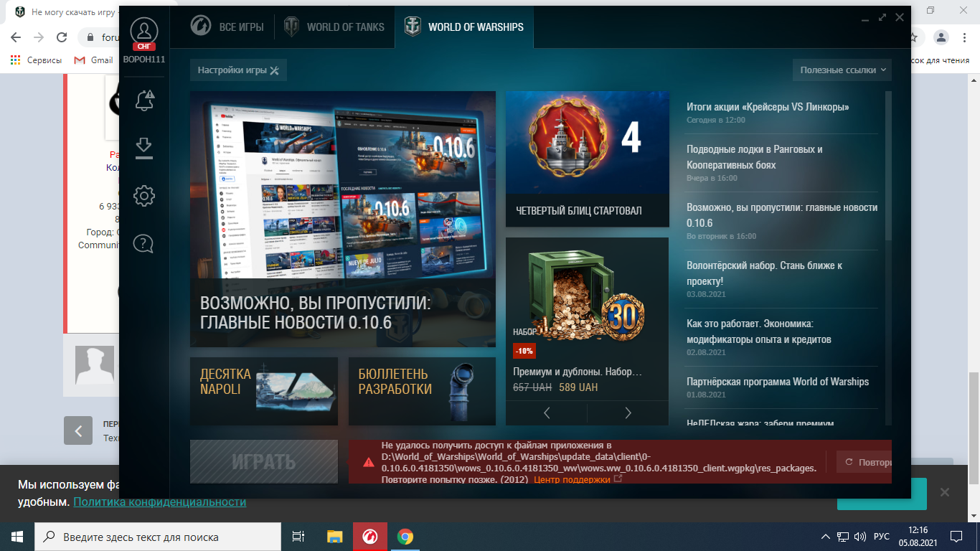The width and height of the screenshot is (980, 551).
Task: Open the Десятка Napoli banner
Action: coord(264,392)
